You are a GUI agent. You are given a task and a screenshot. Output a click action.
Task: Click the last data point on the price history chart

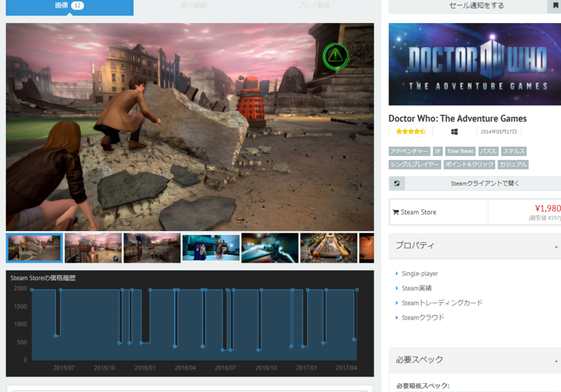tap(357, 290)
